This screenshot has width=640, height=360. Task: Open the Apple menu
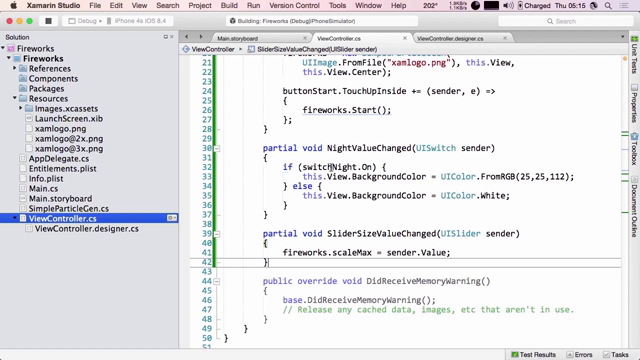13,5
